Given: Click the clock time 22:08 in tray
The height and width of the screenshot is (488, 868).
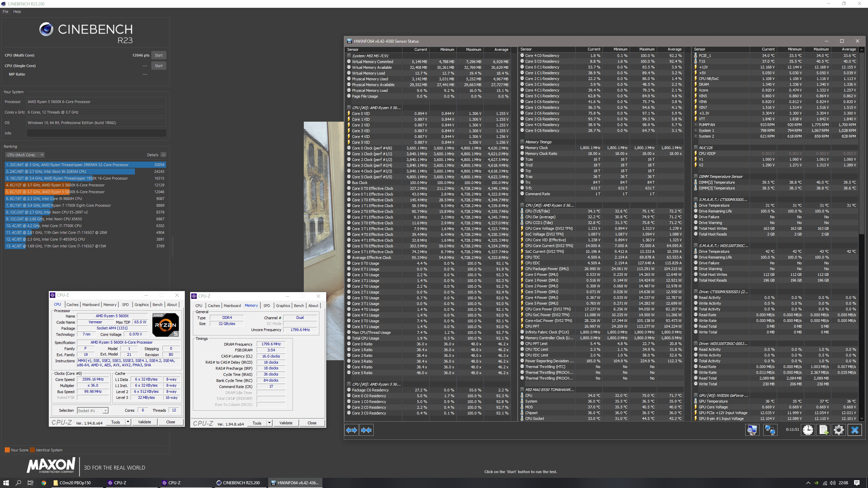Looking at the screenshot, I should tap(843, 483).
